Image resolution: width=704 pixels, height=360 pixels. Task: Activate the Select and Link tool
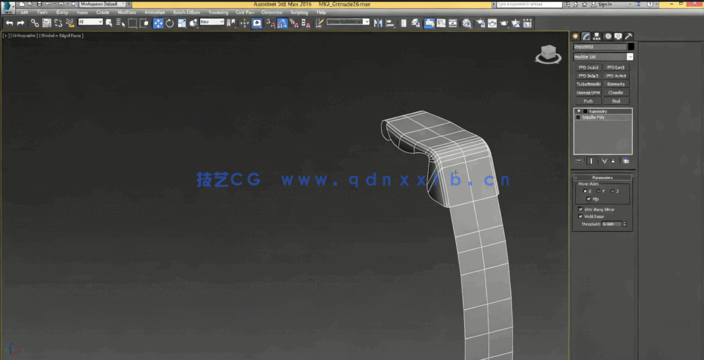point(35,23)
